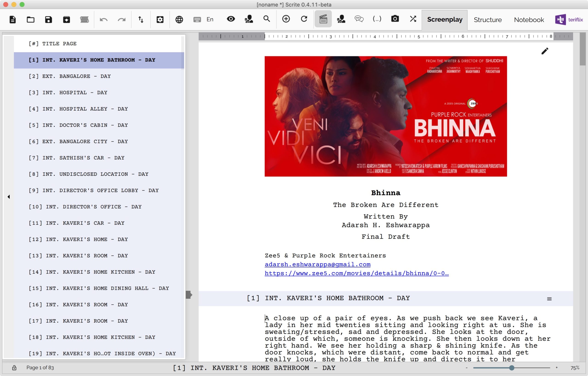
Task: Edit title page with pencil icon
Action: (545, 51)
